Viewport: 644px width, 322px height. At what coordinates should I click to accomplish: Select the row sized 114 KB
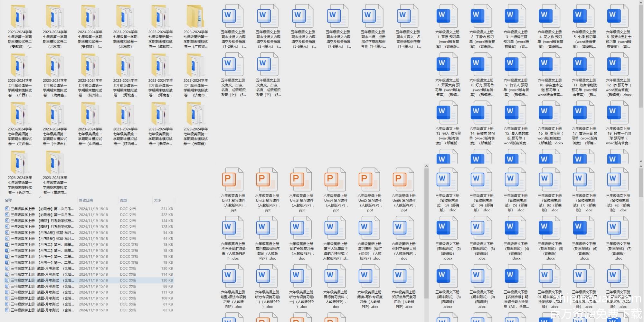coord(89,274)
